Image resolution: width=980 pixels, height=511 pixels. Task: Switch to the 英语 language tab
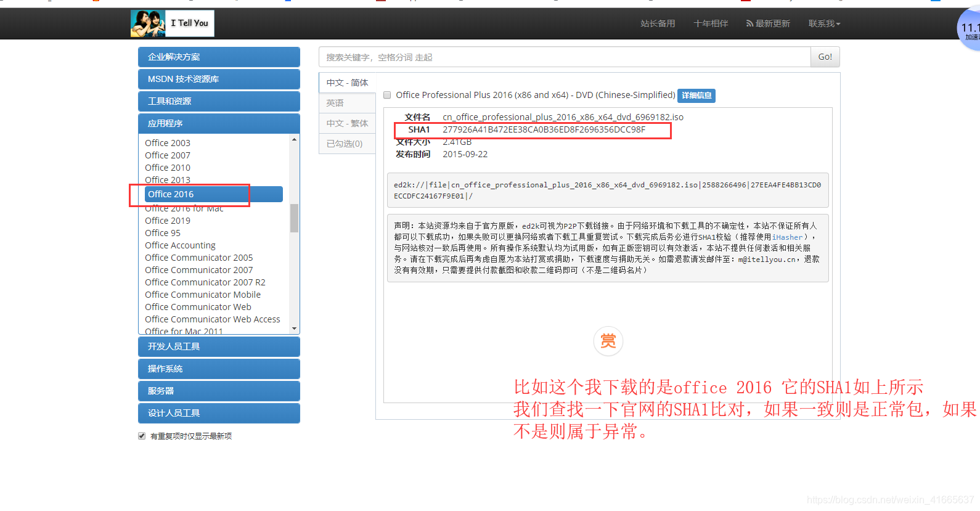click(x=347, y=103)
